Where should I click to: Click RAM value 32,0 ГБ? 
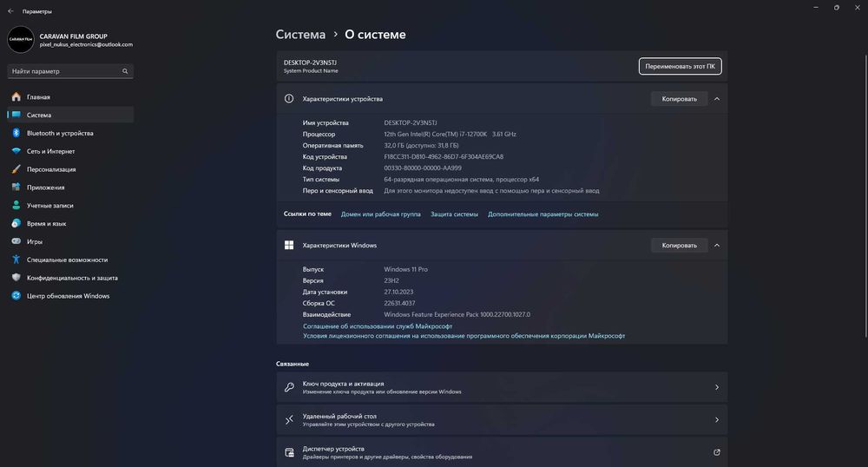(421, 146)
